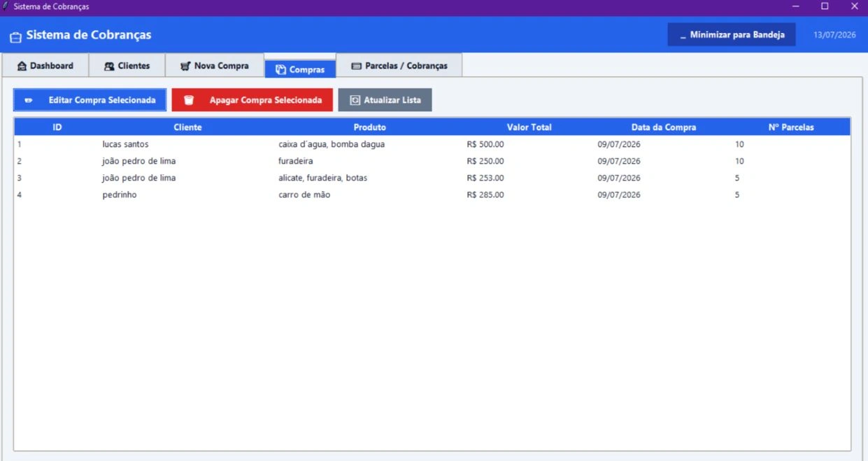Click the house icon on Dashboard tab

click(22, 66)
